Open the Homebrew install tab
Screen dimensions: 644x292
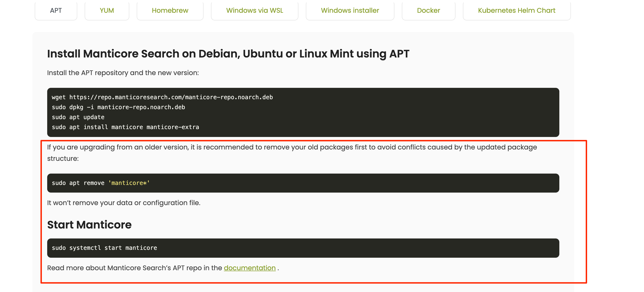[x=170, y=10]
